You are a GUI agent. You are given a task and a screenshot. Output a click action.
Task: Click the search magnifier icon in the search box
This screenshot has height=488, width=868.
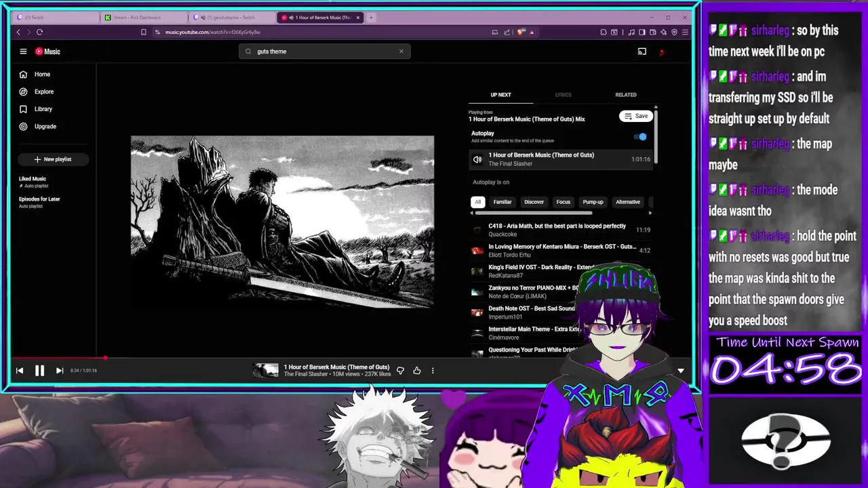tap(248, 52)
